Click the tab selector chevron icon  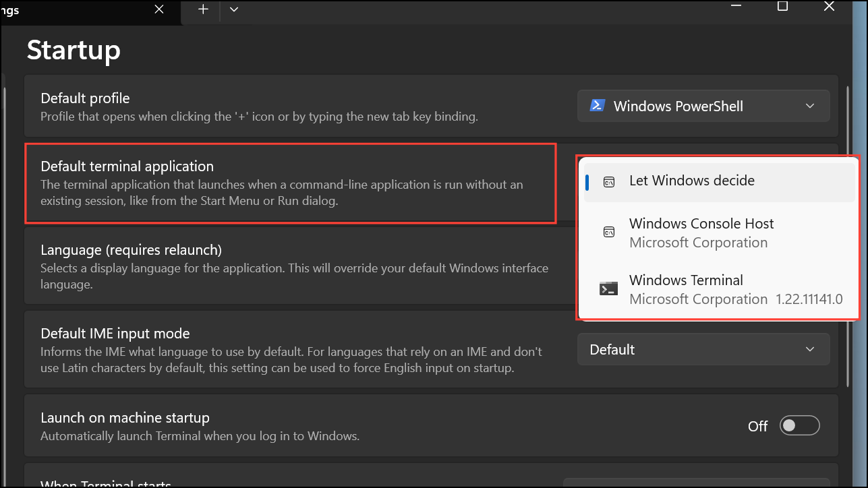pos(234,10)
